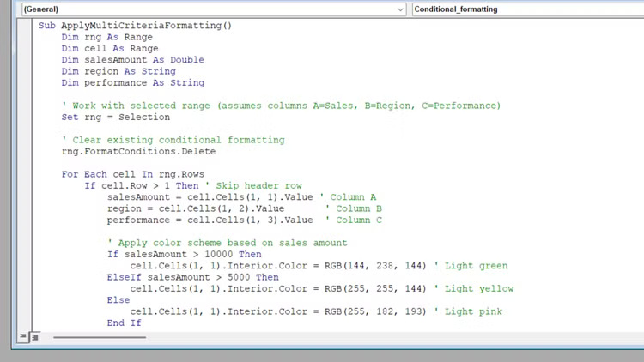Switch to Full Module View icon
This screenshot has height=362, width=644.
pyautogui.click(x=35, y=337)
